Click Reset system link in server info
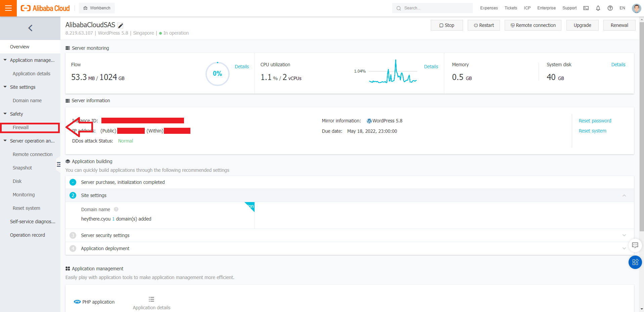The width and height of the screenshot is (644, 312). click(x=593, y=131)
